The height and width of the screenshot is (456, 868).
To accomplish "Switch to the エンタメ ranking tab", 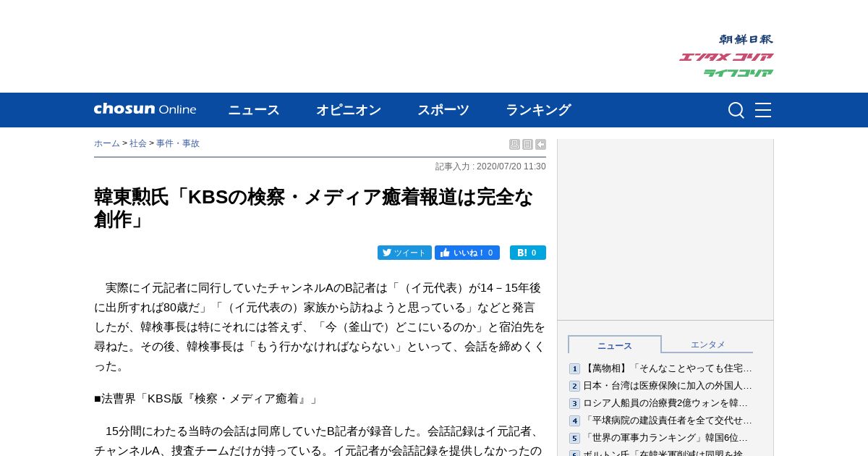I will (707, 345).
